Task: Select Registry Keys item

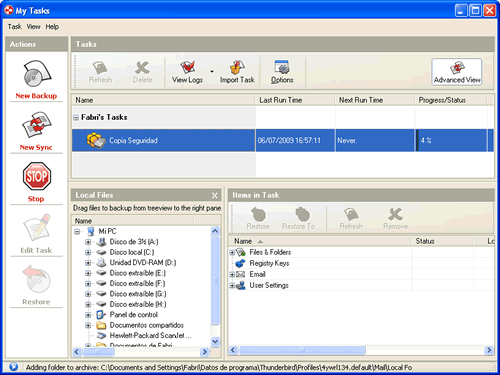Action: 269,263
